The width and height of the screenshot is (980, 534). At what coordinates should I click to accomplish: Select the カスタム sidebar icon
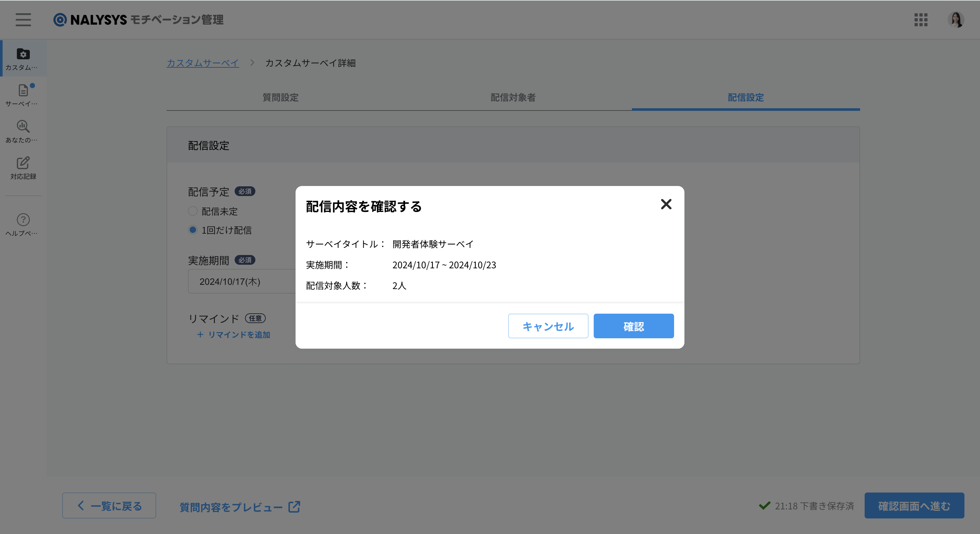(x=23, y=59)
